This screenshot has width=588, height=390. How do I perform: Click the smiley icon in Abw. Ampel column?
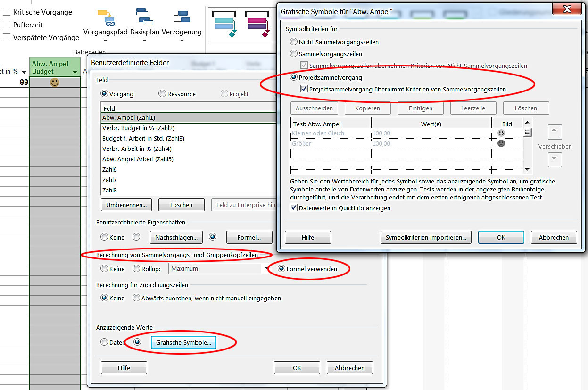point(55,83)
